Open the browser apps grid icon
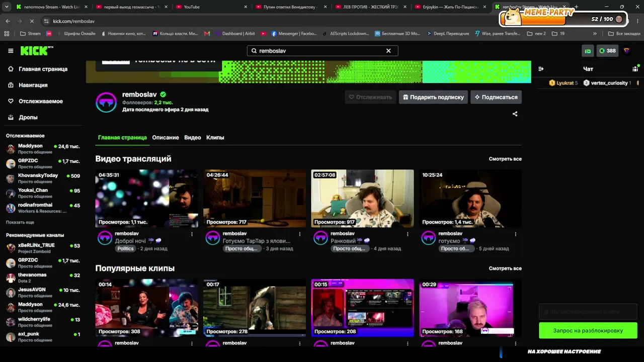Image resolution: width=644 pixels, height=362 pixels. pyautogui.click(x=7, y=34)
